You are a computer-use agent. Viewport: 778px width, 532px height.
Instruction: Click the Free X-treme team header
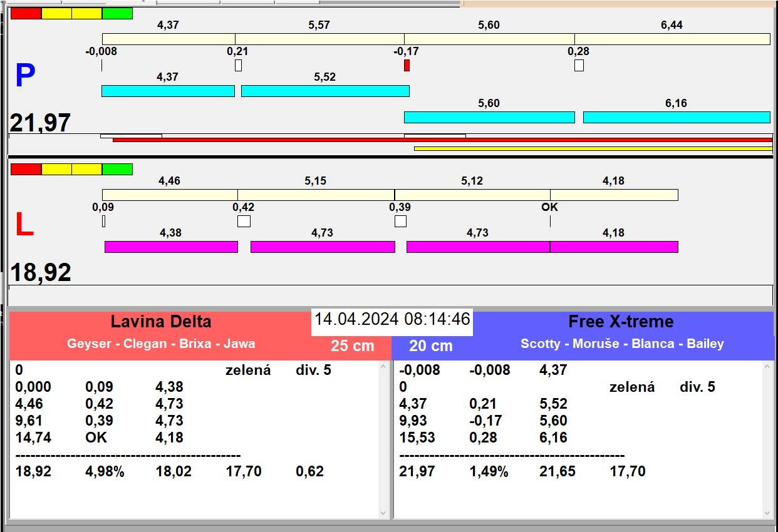(621, 322)
